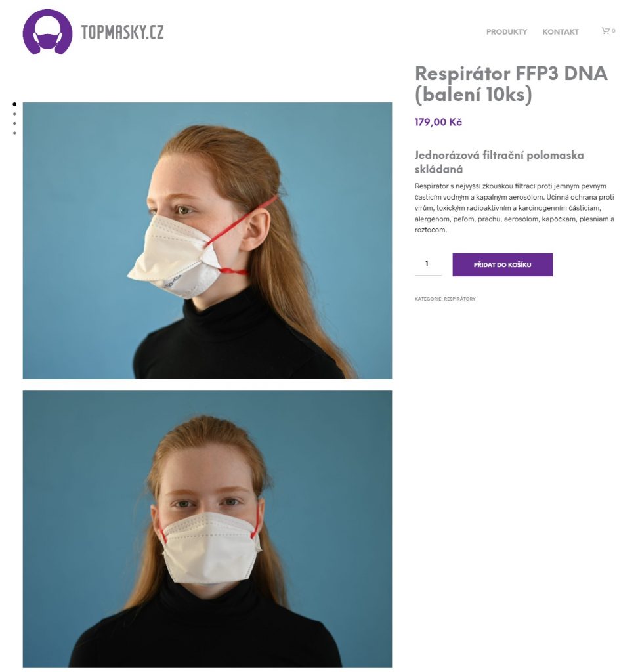The width and height of the screenshot is (638, 672).
Task: Click the TOPMASKY.CZ site name text
Action: coord(122,32)
